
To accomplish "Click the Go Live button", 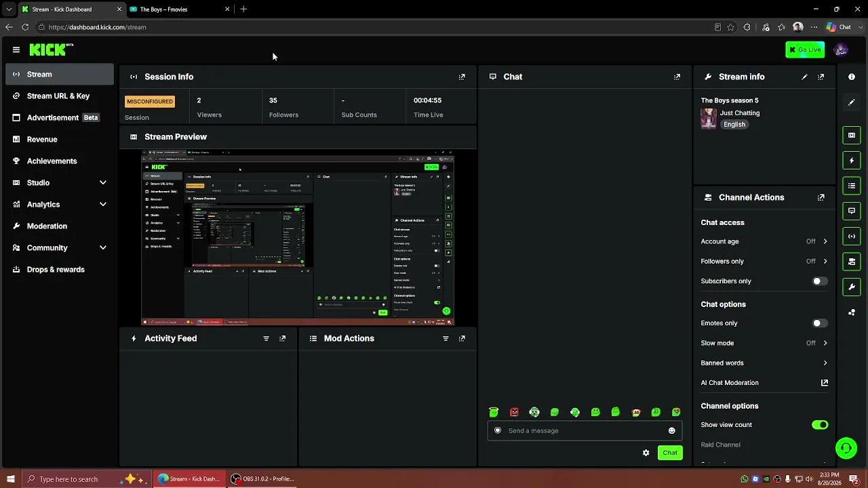I will coord(805,49).
